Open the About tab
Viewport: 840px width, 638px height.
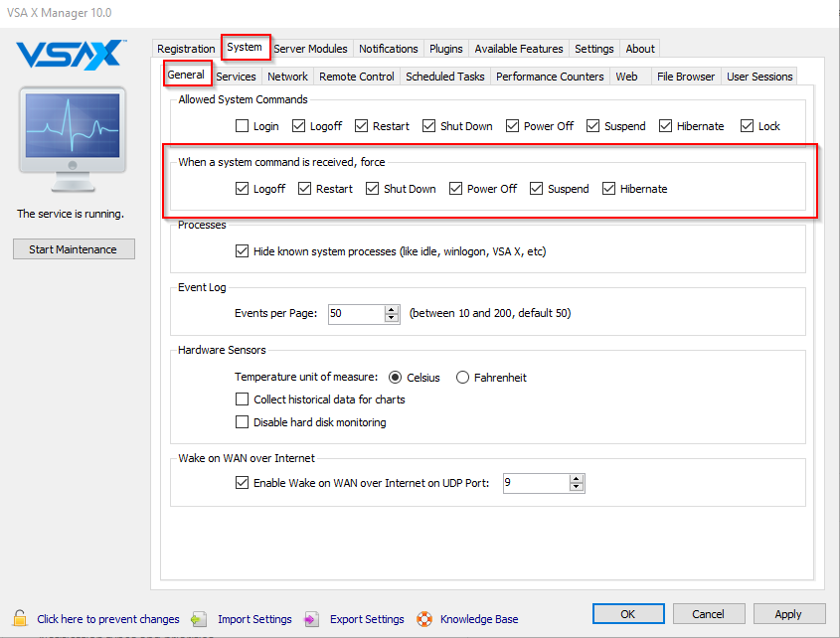(640, 49)
